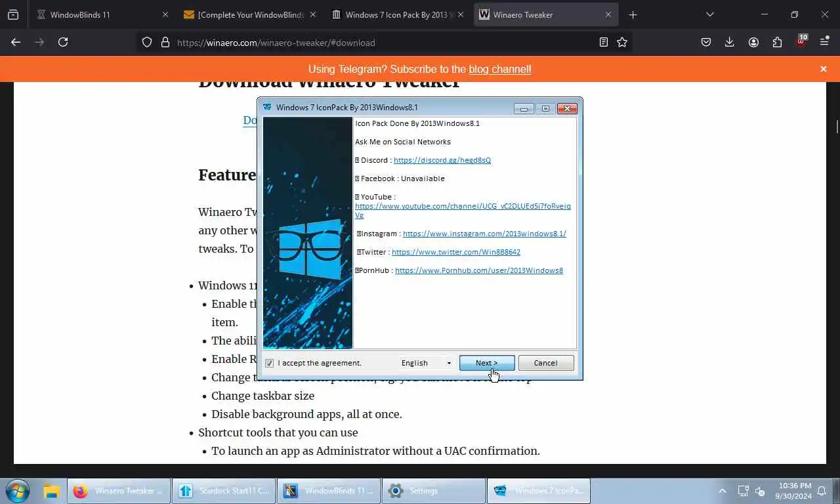This screenshot has height=504, width=840.
Task: Click the uBlock extension icon with badge
Action: 801,41
